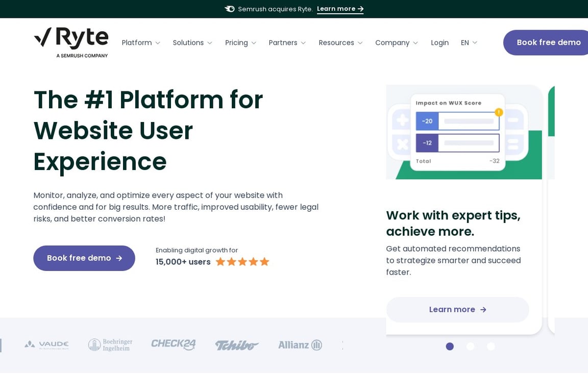Click the hero Book free demo button
Viewport: 588px width, 392px height.
click(84, 258)
